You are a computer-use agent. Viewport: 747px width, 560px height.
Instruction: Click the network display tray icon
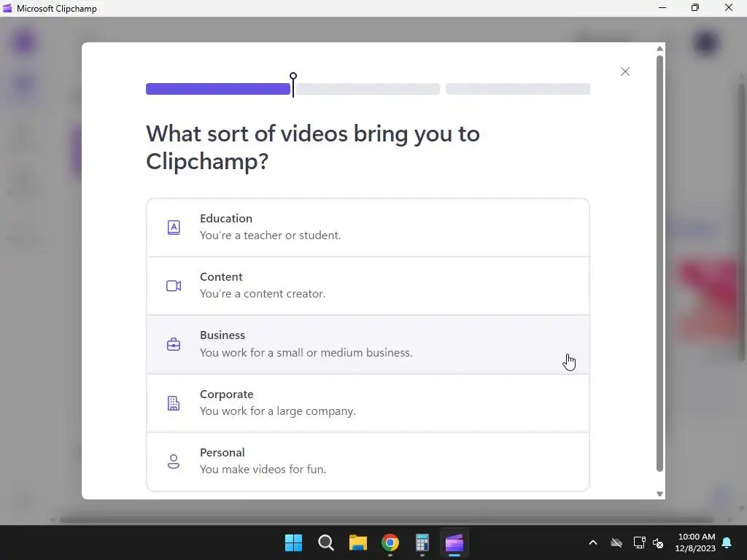639,542
